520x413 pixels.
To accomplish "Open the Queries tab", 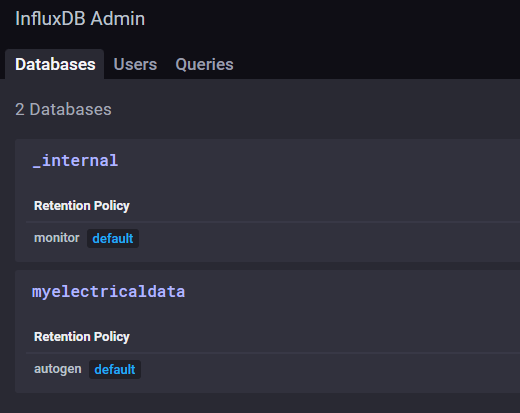I will 204,64.
